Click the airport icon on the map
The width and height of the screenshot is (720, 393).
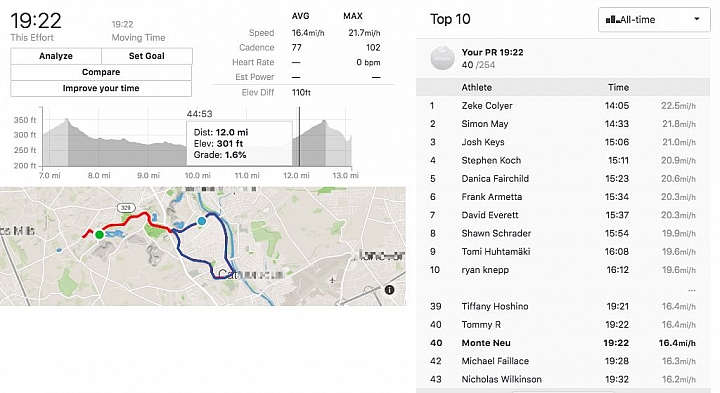332,280
